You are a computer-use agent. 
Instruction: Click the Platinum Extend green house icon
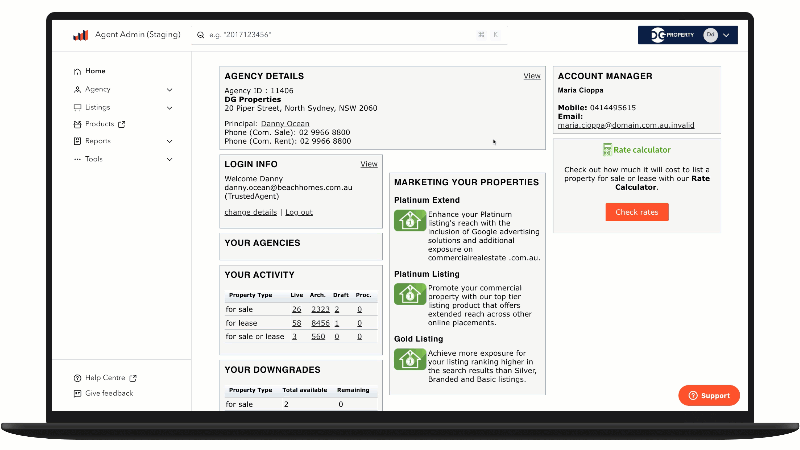click(410, 220)
